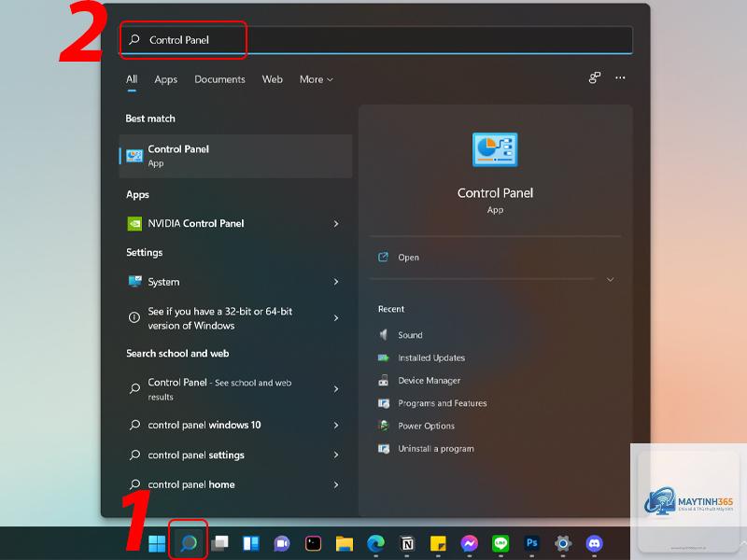Switch to the Documents search tab
Screen dimensions: 747x560
click(219, 79)
